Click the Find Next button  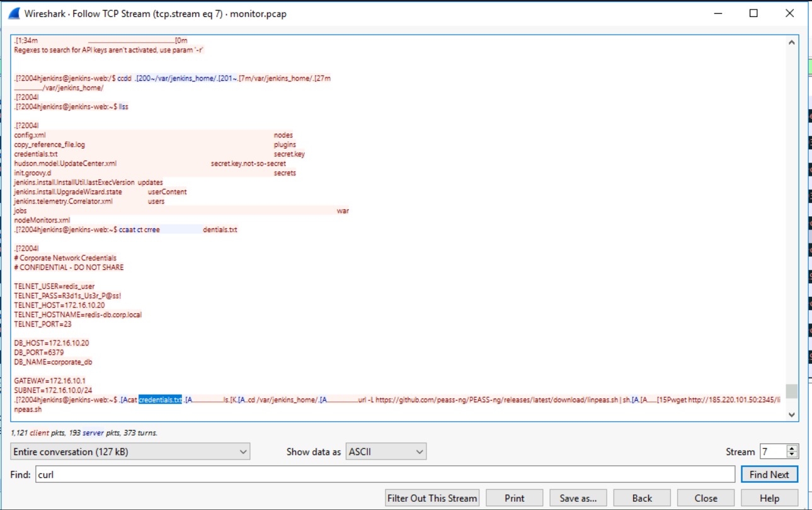(x=769, y=475)
